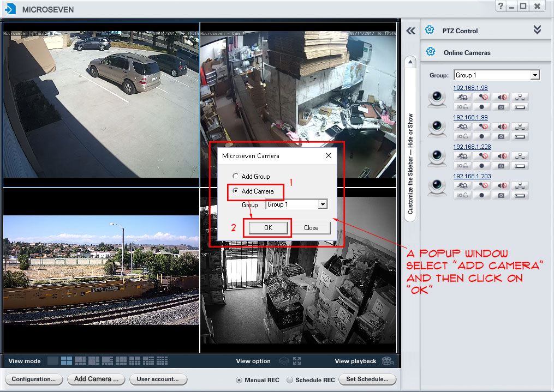
Task: Select Schedule REC radio button
Action: click(x=290, y=380)
